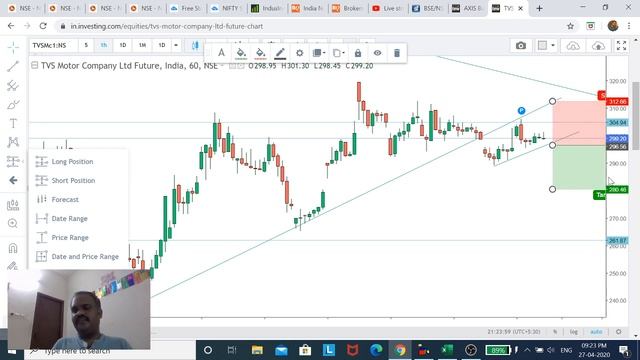The height and width of the screenshot is (360, 640).
Task: Switch to 5 minute interval
Action: pyautogui.click(x=86, y=45)
